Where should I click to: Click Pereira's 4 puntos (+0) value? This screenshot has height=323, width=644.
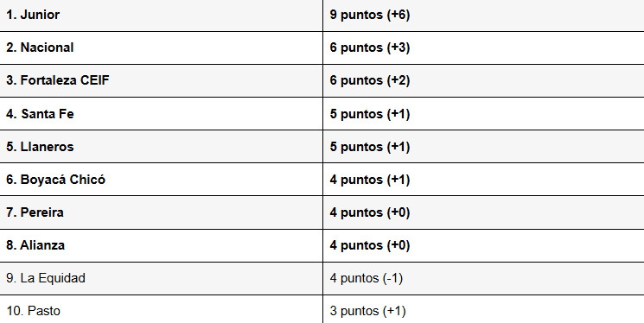tap(370, 212)
